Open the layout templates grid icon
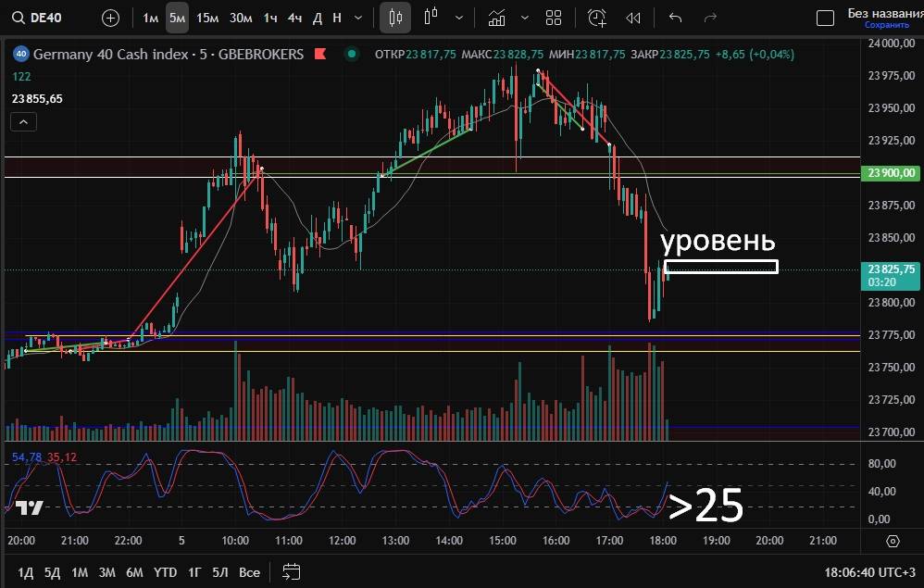Screen dimensions: 924x588 (554, 18)
